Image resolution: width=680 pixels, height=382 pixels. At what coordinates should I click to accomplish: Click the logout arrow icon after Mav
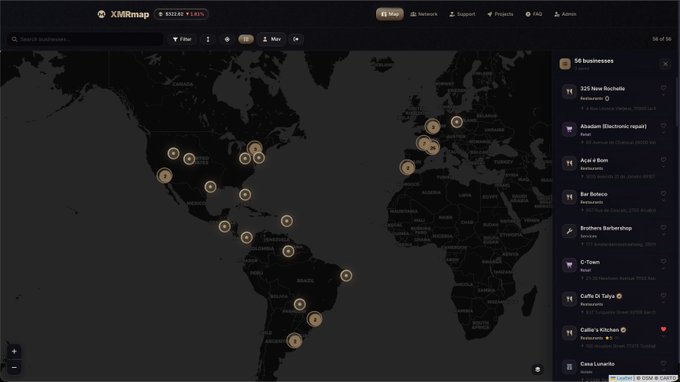coord(296,39)
